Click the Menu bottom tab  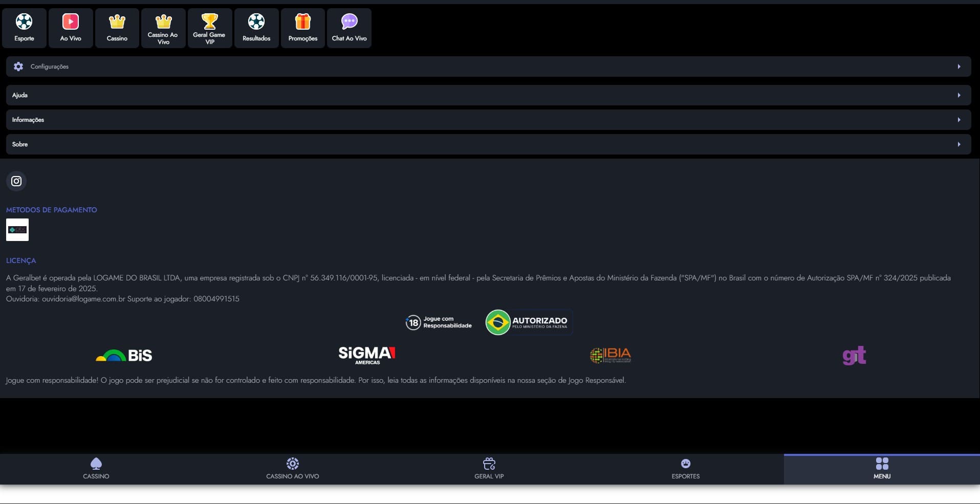pos(882,469)
